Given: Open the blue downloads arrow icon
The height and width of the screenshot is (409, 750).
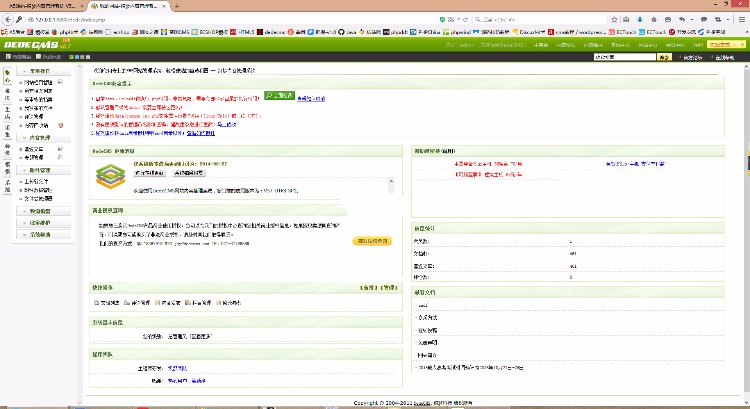Looking at the screenshot, I should coord(640,20).
